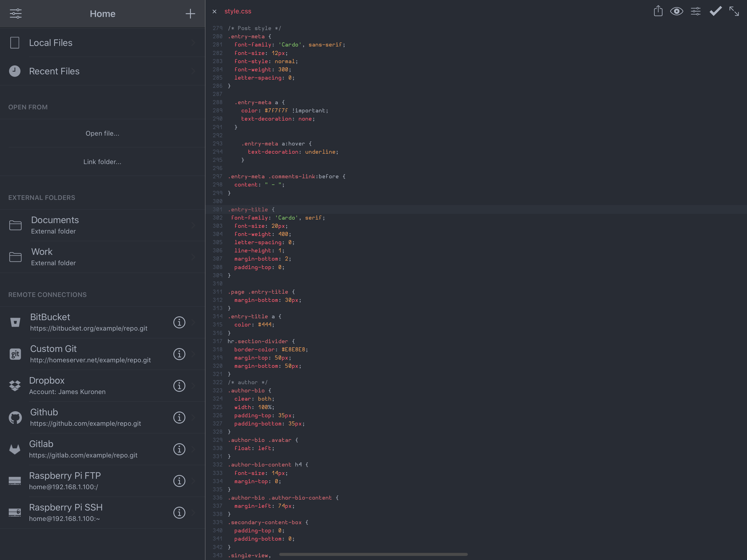This screenshot has height=560, width=747.
Task: Click the Raspberry Pi FTP server icon
Action: coord(14,481)
